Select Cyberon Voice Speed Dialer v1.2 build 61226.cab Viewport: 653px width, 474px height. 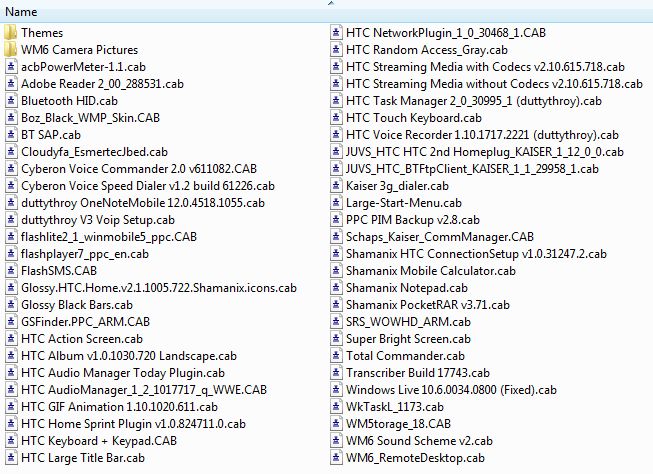click(x=148, y=186)
